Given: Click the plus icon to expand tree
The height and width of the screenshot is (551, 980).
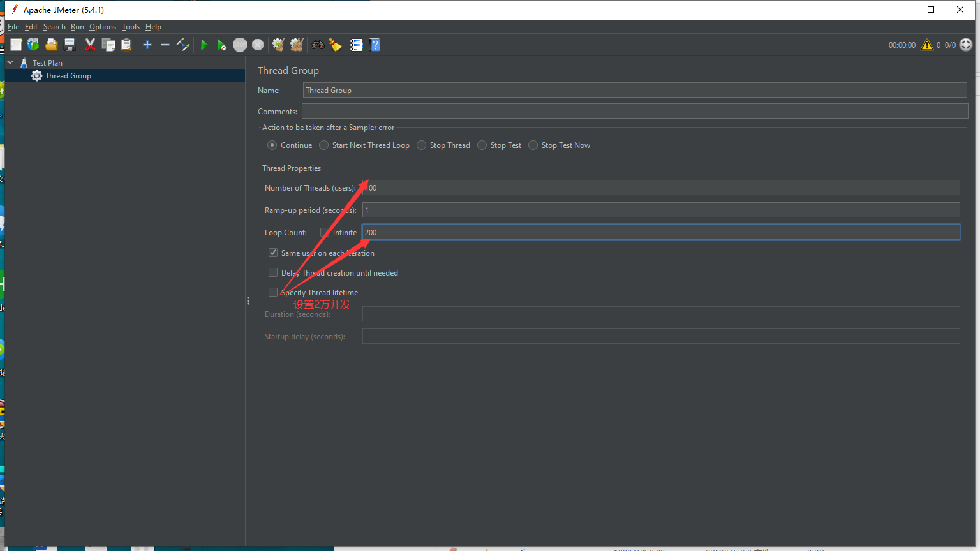Looking at the screenshot, I should [x=147, y=45].
